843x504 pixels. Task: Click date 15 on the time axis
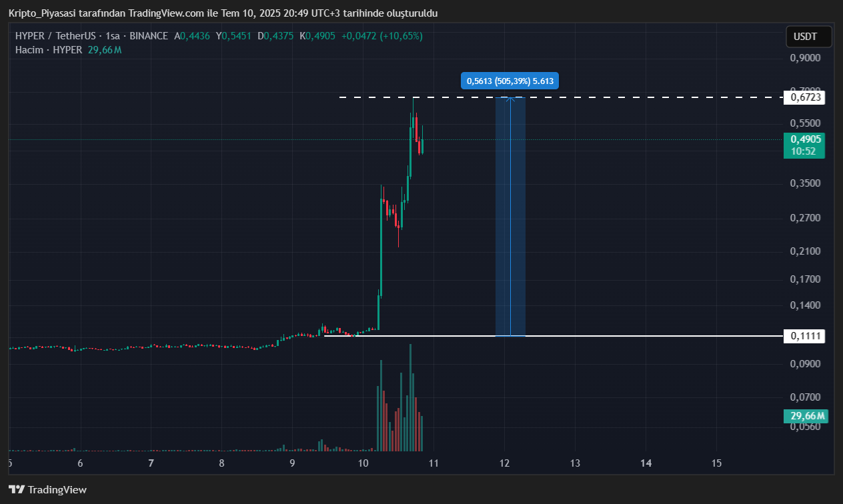coord(717,463)
